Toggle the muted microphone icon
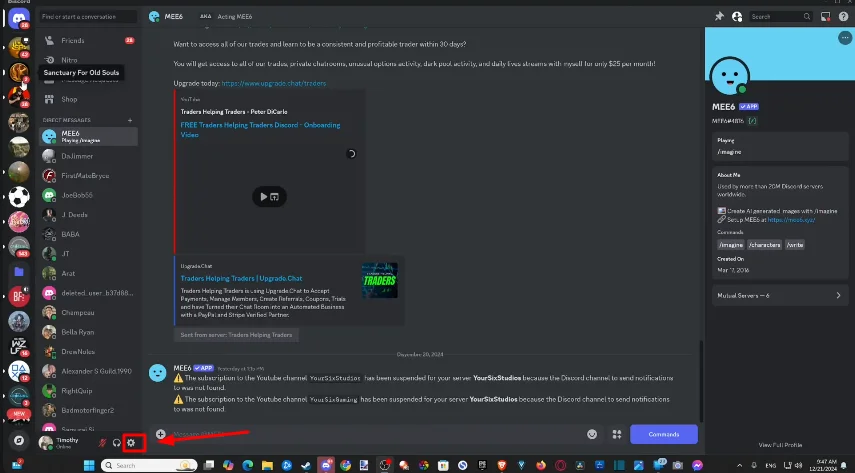 tap(102, 442)
